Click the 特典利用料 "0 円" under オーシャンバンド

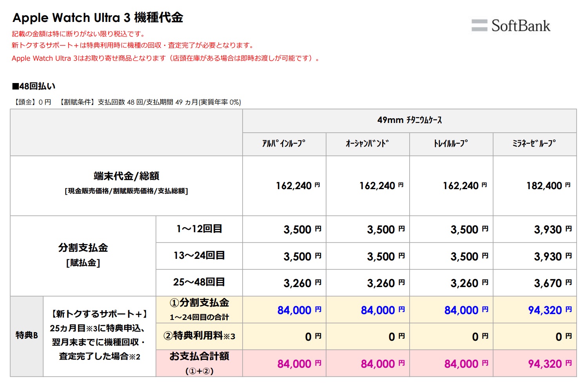click(397, 337)
